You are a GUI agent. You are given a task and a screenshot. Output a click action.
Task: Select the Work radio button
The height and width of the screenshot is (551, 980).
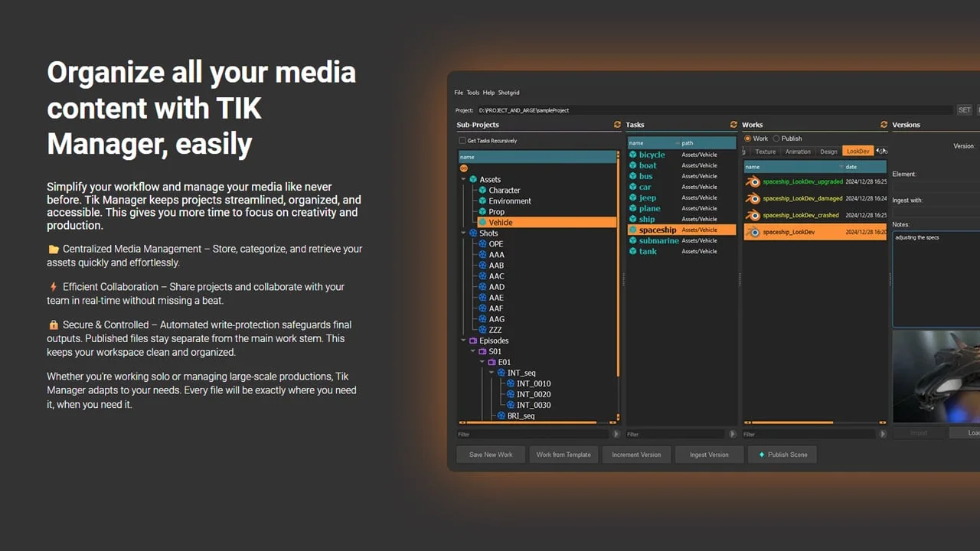[748, 138]
